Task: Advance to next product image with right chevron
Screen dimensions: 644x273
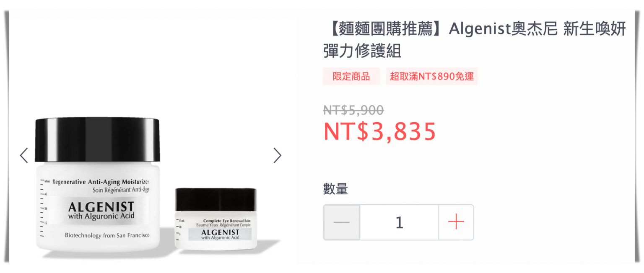Action: point(277,155)
